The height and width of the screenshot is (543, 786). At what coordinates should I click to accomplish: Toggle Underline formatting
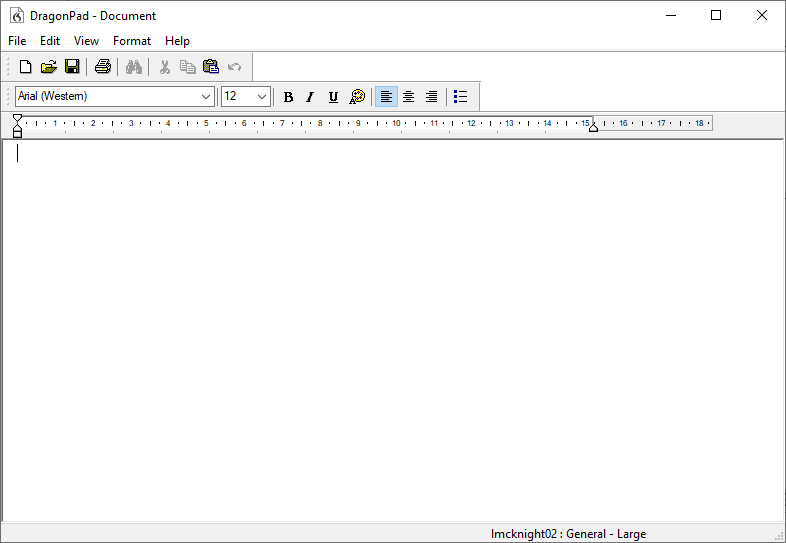(333, 97)
